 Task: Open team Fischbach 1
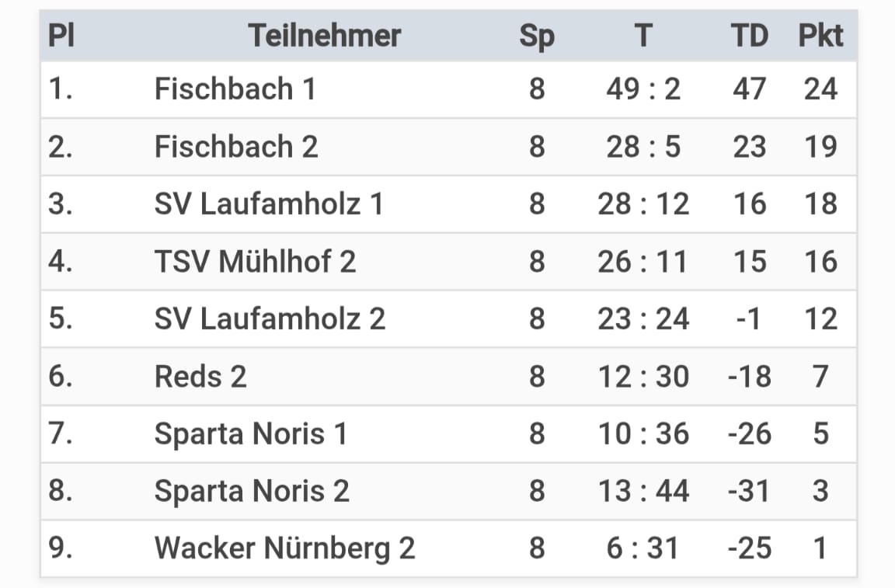click(x=235, y=89)
